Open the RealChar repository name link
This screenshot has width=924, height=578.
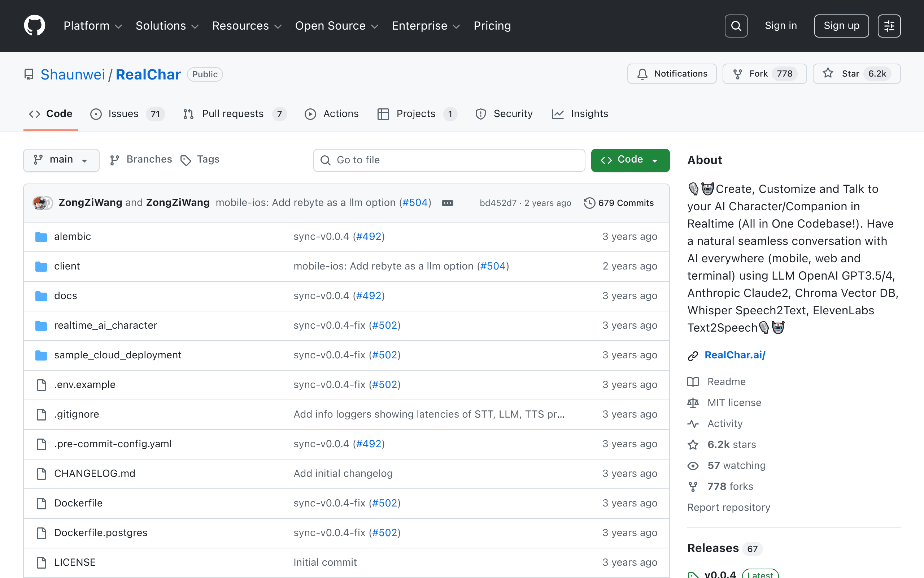pyautogui.click(x=148, y=74)
